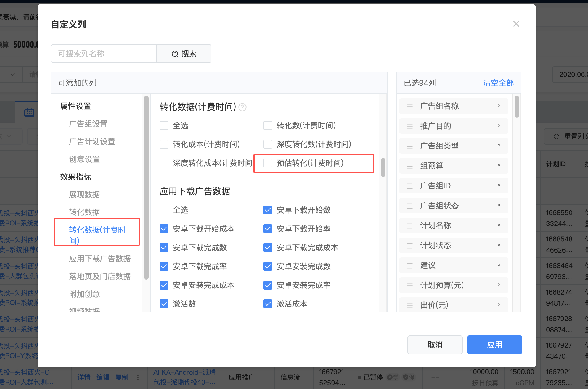Click drag handle icon for 广告组ID

[x=410, y=186]
